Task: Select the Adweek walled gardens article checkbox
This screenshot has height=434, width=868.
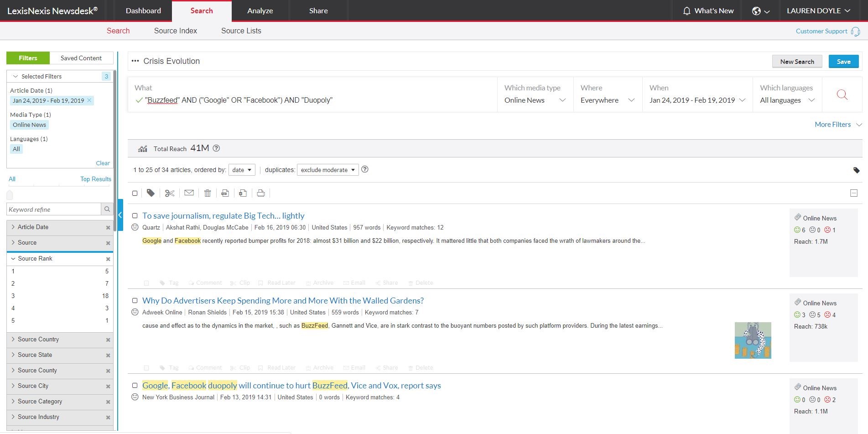Action: tap(135, 300)
